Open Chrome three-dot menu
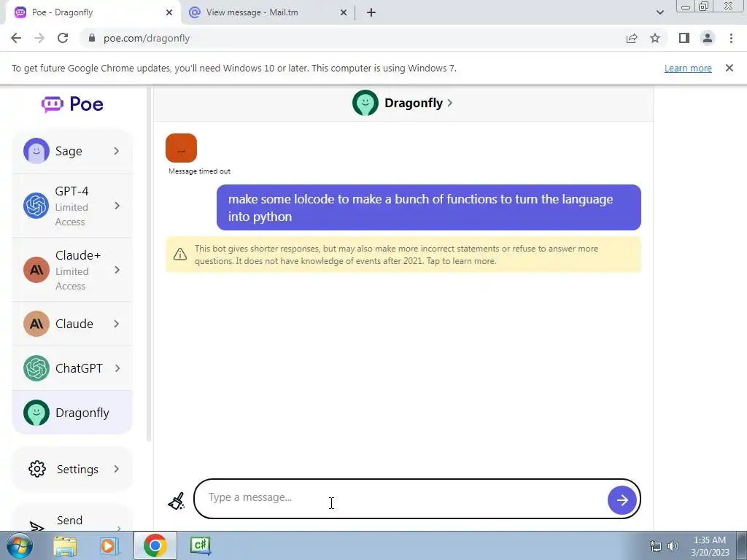747x560 pixels. click(x=731, y=38)
